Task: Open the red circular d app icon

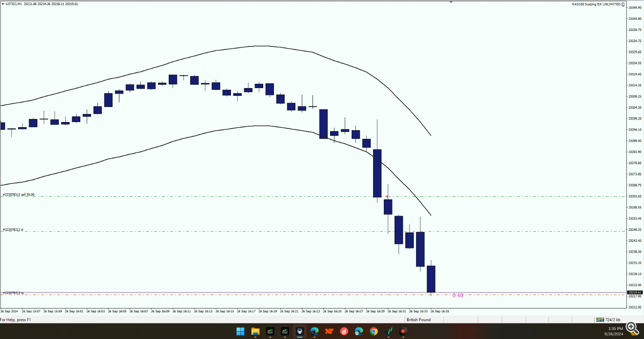Action: click(344, 331)
